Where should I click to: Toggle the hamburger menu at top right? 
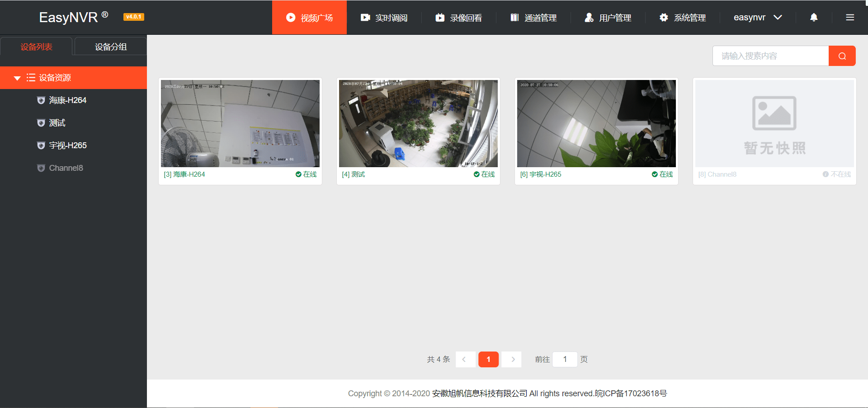click(850, 17)
